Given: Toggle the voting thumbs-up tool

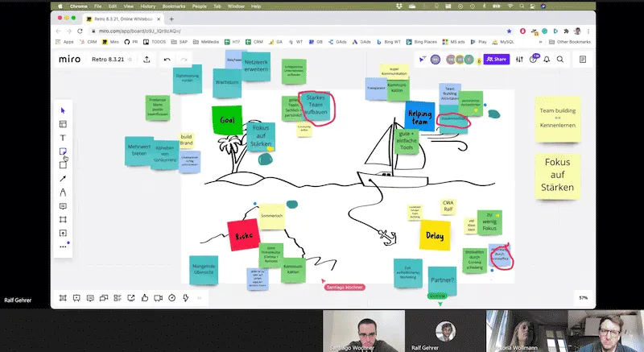Looking at the screenshot, I should click(144, 298).
